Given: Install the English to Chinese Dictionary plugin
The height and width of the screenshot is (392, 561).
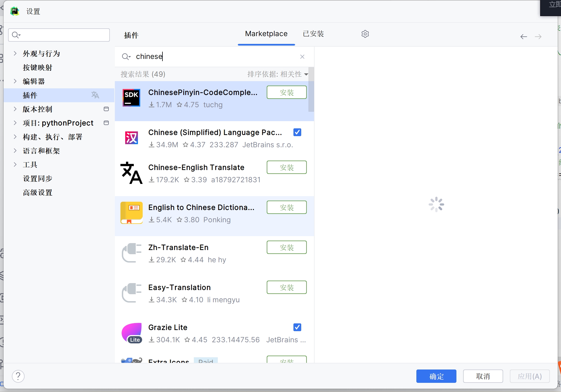Looking at the screenshot, I should tap(286, 207).
